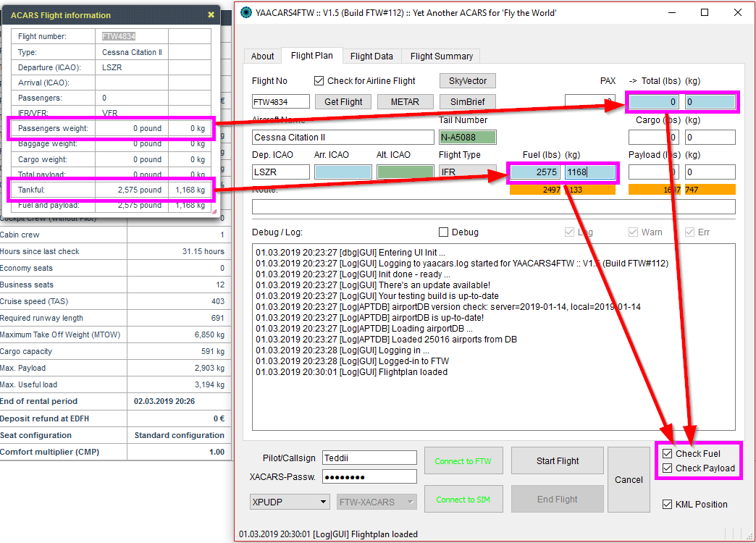This screenshot has height=543, width=756.
Task: Click the Fuel (kg) field 1168
Action: point(590,172)
